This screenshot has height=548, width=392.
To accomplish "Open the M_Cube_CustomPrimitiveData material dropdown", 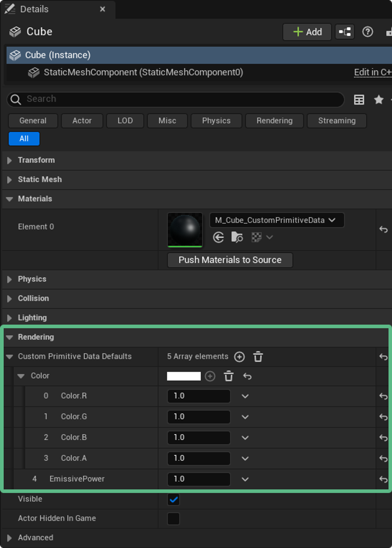I will pyautogui.click(x=277, y=220).
